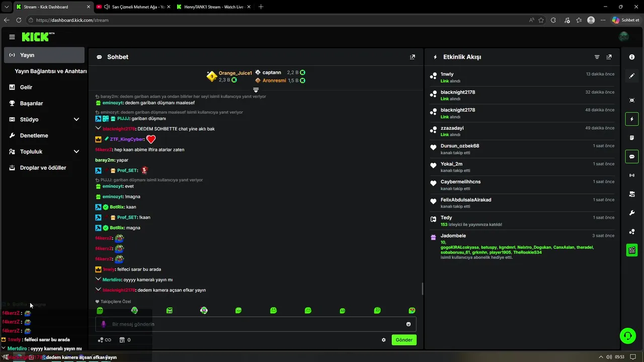Click the chat panel scrollbar thumb
Image resolution: width=644 pixels, height=362 pixels.
422,289
